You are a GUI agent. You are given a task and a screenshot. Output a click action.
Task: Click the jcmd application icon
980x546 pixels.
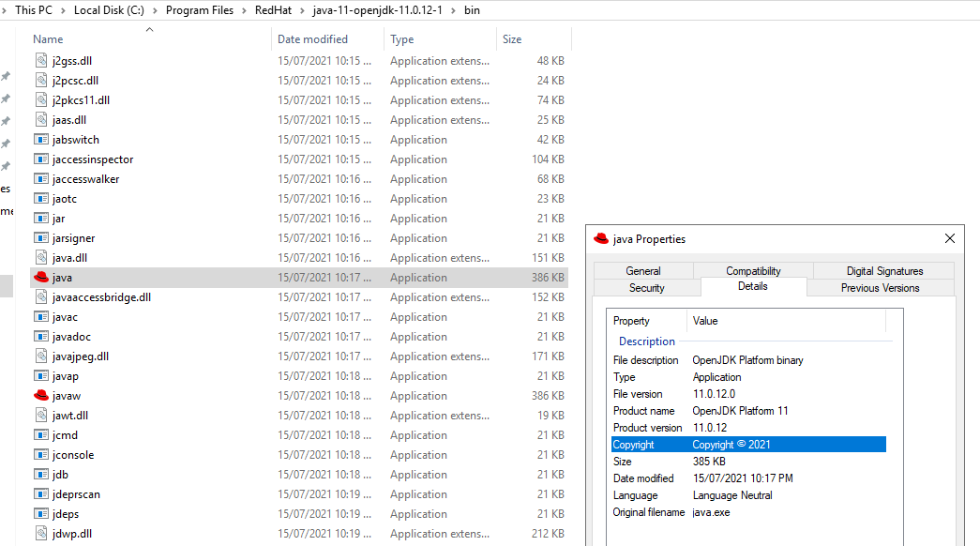point(41,435)
